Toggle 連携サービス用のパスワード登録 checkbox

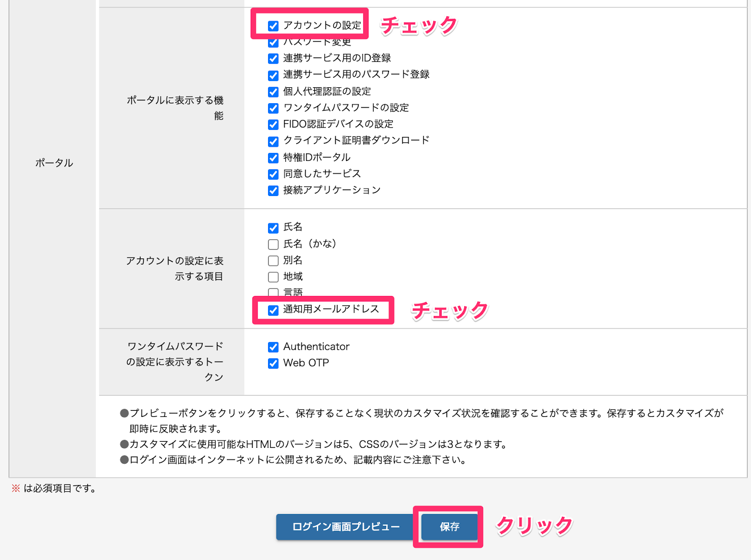click(273, 75)
